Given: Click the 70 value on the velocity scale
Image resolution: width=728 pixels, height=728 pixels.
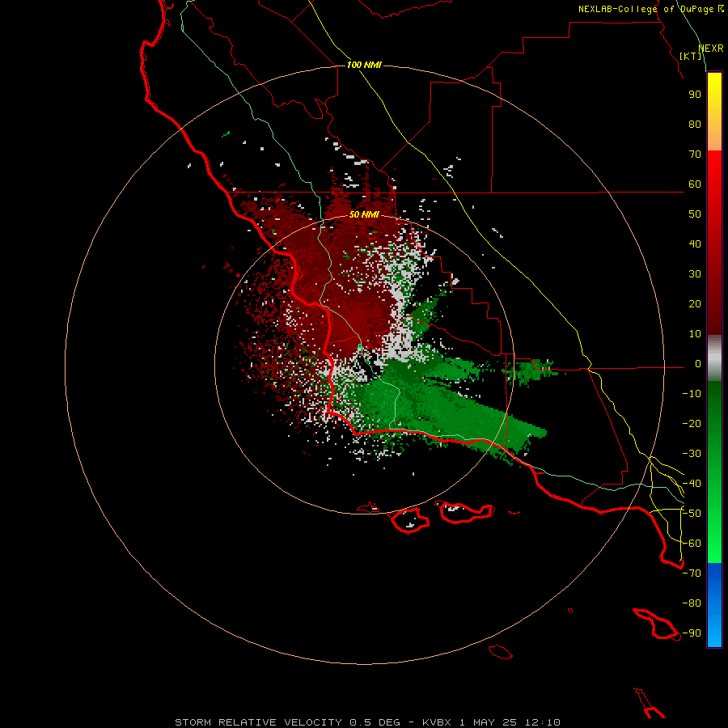Looking at the screenshot, I should click(695, 154).
